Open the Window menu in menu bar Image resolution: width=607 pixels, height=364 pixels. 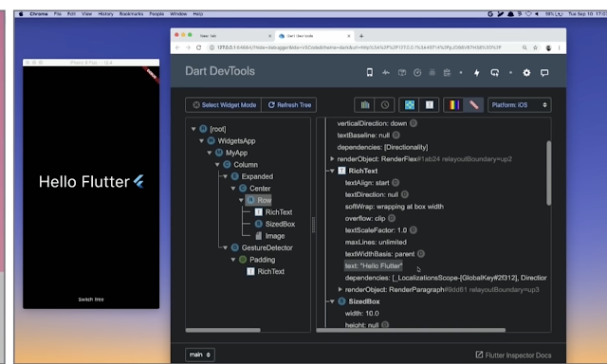(x=178, y=14)
